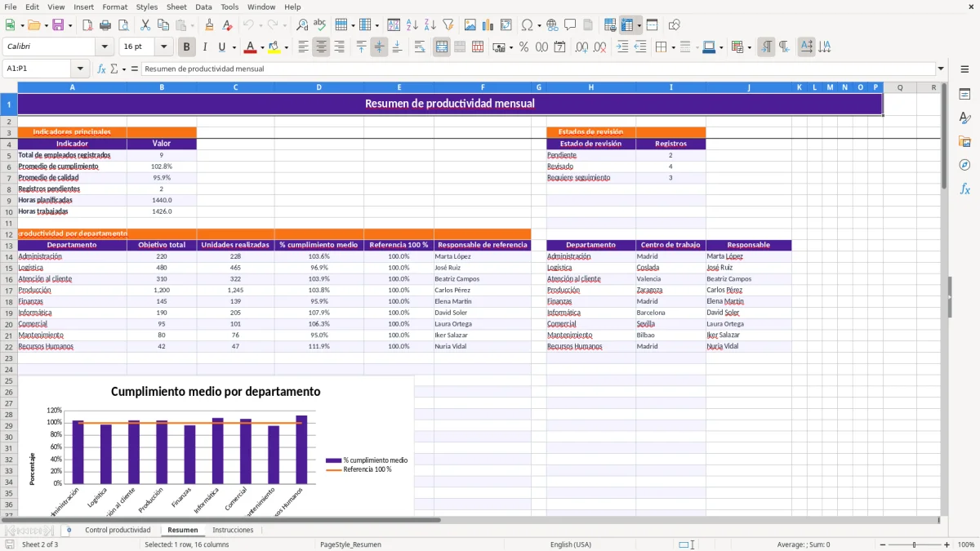The image size is (980, 551).
Task: Click Merge and Center Cells icon
Action: click(x=442, y=47)
